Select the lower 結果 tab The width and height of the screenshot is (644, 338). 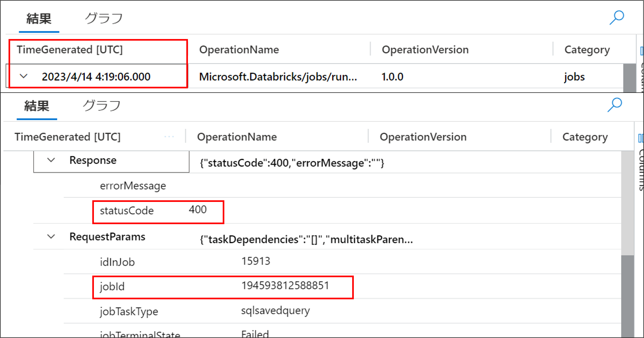point(37,106)
